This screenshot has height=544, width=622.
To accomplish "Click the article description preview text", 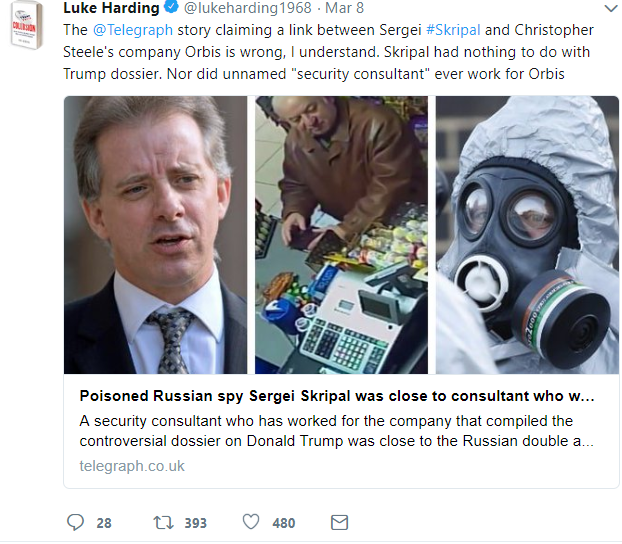I will pyautogui.click(x=337, y=431).
